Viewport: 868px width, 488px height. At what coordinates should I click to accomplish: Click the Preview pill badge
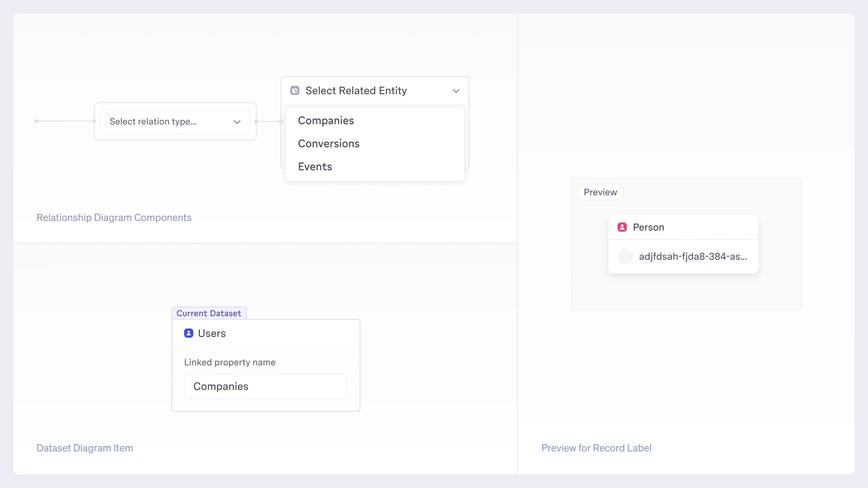(x=600, y=192)
